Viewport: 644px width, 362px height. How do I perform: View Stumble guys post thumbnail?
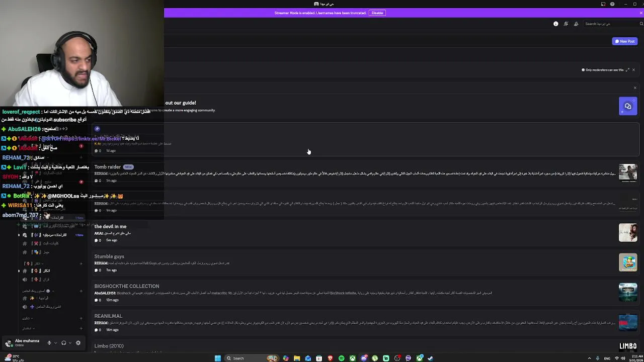tap(628, 262)
